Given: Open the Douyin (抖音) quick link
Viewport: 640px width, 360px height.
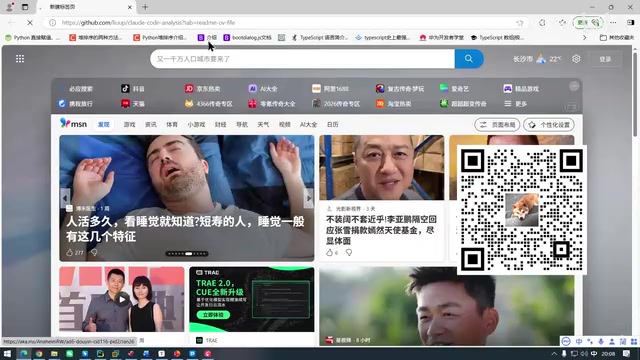Looking at the screenshot, I should [x=133, y=89].
